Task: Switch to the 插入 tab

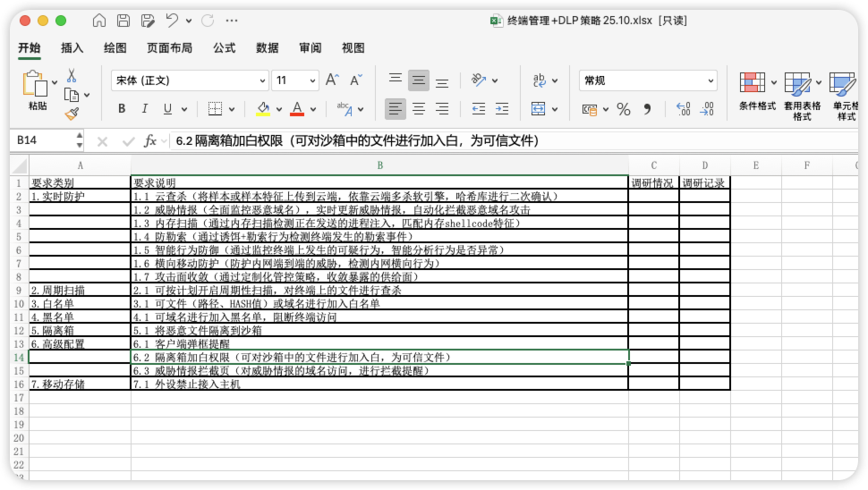Action: (72, 48)
